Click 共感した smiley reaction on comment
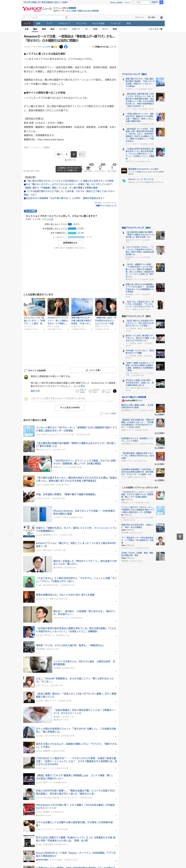The image size is (186, 868). tap(77, 391)
